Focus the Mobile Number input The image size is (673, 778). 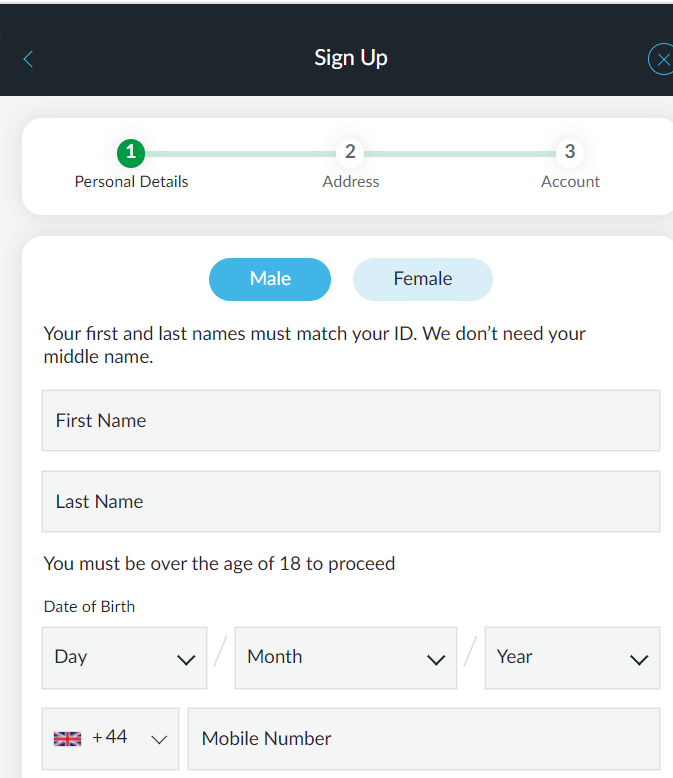click(x=423, y=739)
